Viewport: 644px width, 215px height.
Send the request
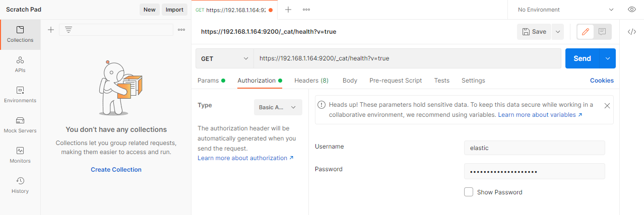tap(582, 58)
